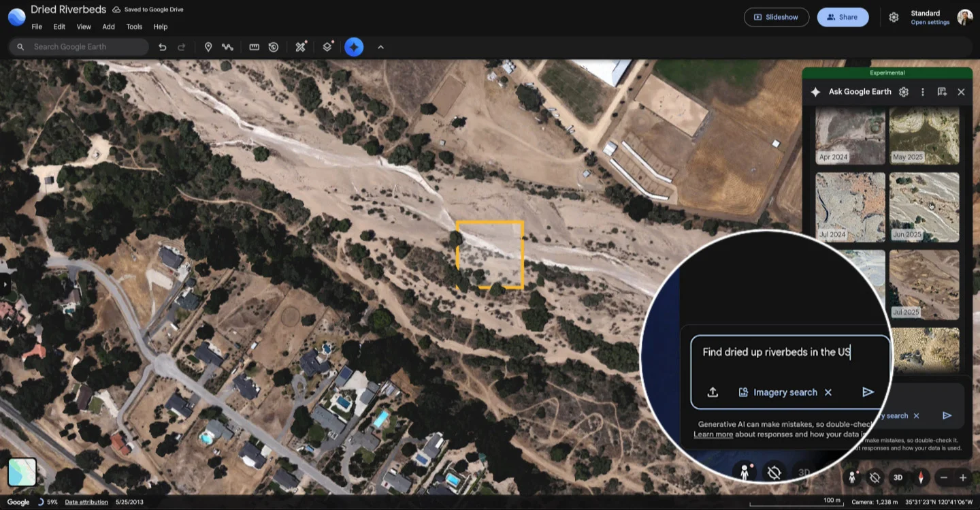Add a placemark with the pin tool
This screenshot has width=980, height=510.
pos(208,46)
